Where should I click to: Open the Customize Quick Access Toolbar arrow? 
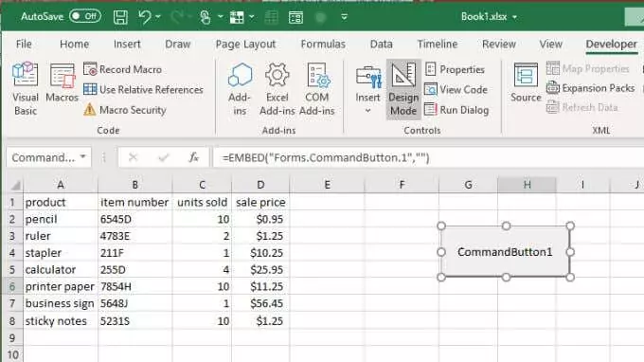tap(344, 17)
